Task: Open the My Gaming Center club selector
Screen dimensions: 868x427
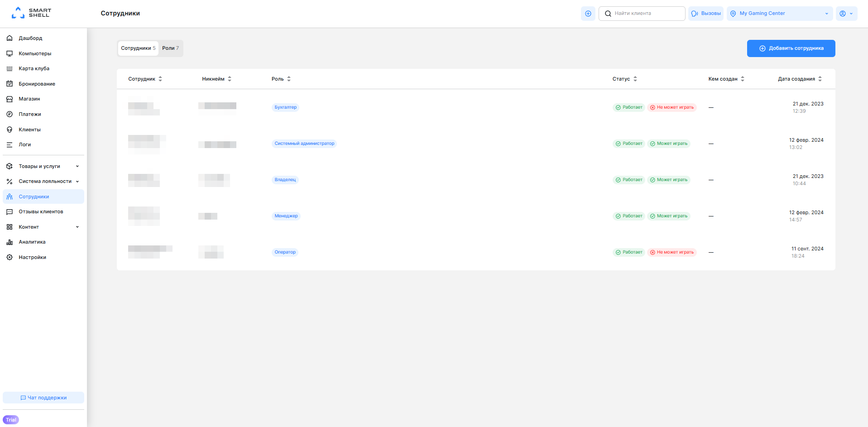Action: (779, 14)
